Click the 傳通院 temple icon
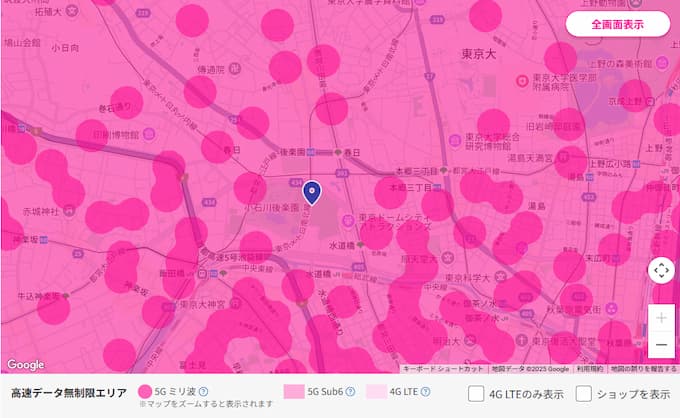This screenshot has width=680, height=418. [x=235, y=69]
